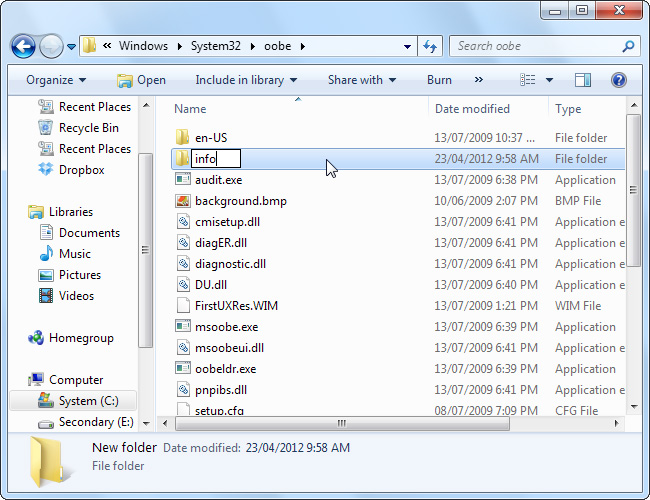Go back with the blue Back arrow
650x500 pixels.
coord(23,46)
